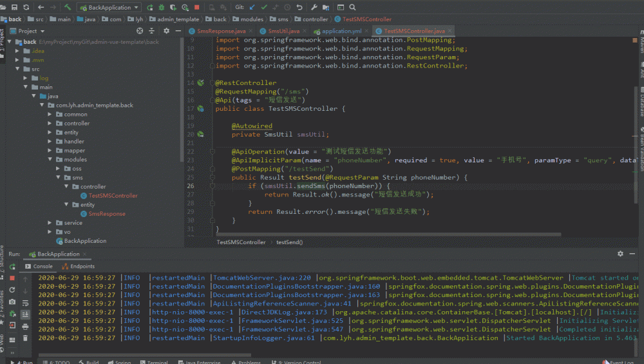Viewport: 644px width, 364px height.
Task: Click the admin_template breadcrumb
Action: (x=178, y=19)
